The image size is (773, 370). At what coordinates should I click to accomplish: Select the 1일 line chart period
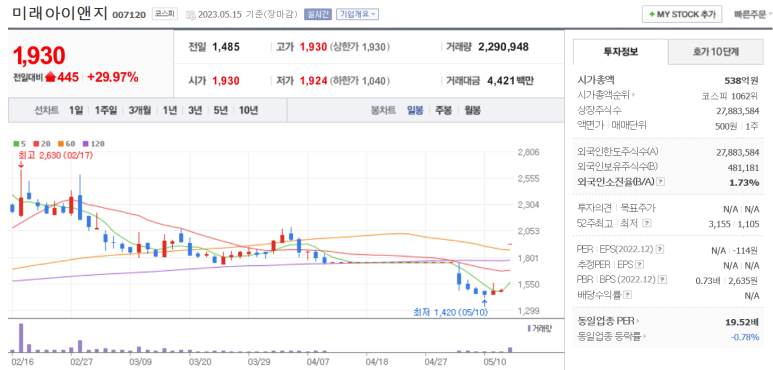click(76, 110)
